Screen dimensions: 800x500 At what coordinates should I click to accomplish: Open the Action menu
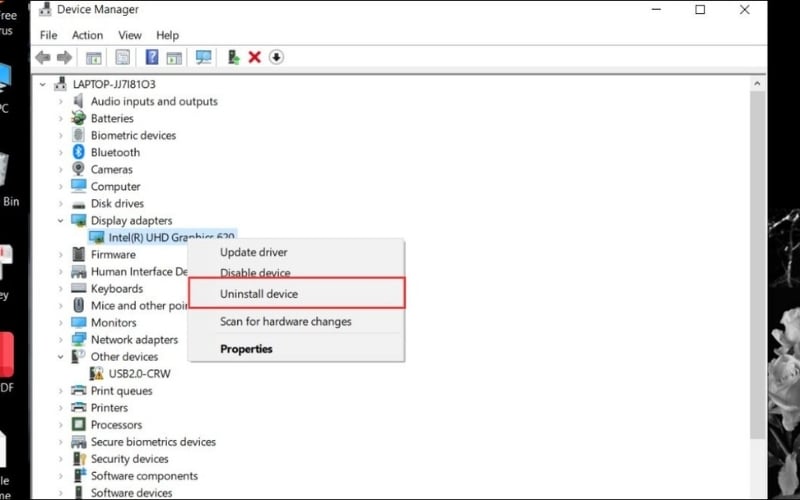tap(87, 35)
